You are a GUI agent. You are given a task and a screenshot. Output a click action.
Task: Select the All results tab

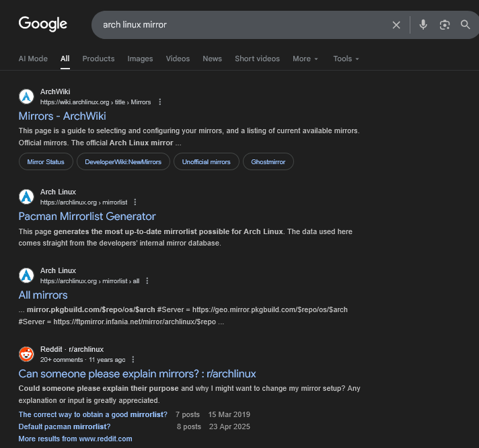[x=65, y=59]
